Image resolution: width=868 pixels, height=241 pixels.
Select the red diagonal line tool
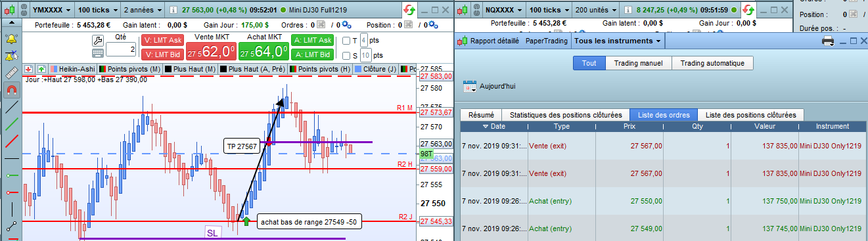click(11, 141)
